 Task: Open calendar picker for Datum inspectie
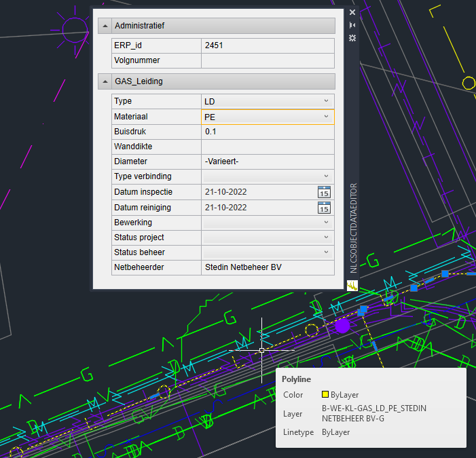[324, 192]
